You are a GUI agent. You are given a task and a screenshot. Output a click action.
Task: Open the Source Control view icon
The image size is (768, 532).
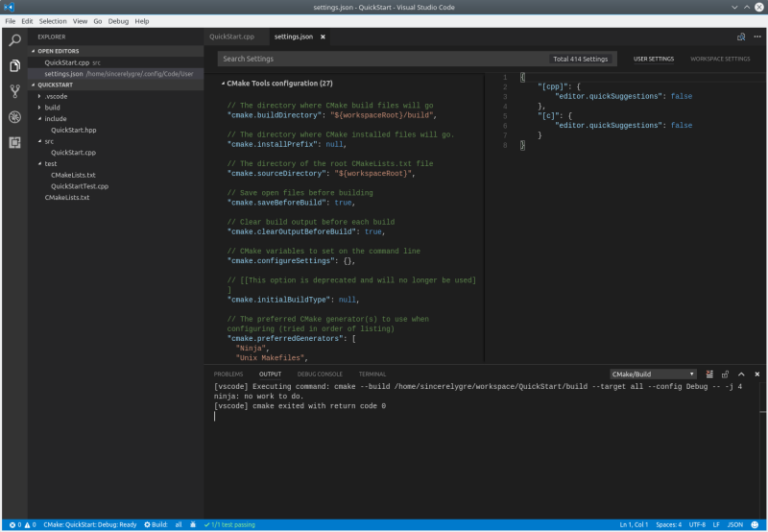click(x=14, y=91)
